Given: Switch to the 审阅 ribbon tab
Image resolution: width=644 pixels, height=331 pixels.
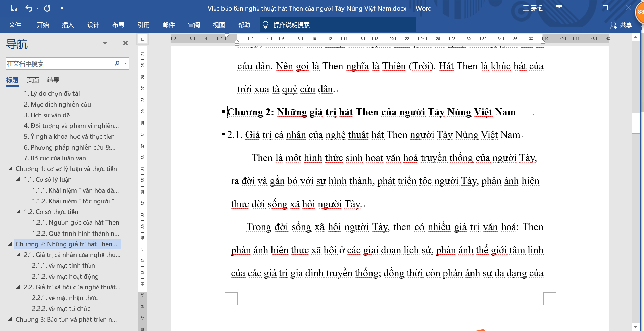Looking at the screenshot, I should tap(194, 25).
